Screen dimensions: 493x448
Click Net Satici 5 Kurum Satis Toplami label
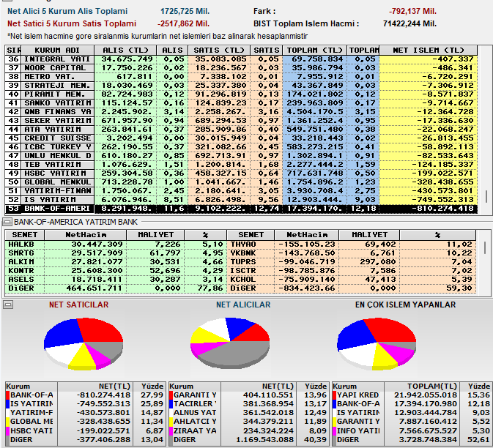pos(72,24)
